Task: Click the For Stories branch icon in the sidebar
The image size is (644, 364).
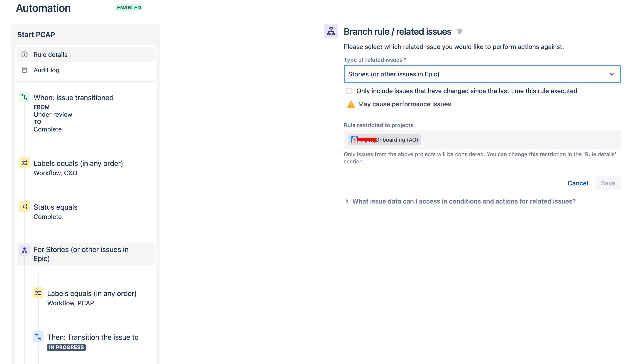Action: [24, 250]
